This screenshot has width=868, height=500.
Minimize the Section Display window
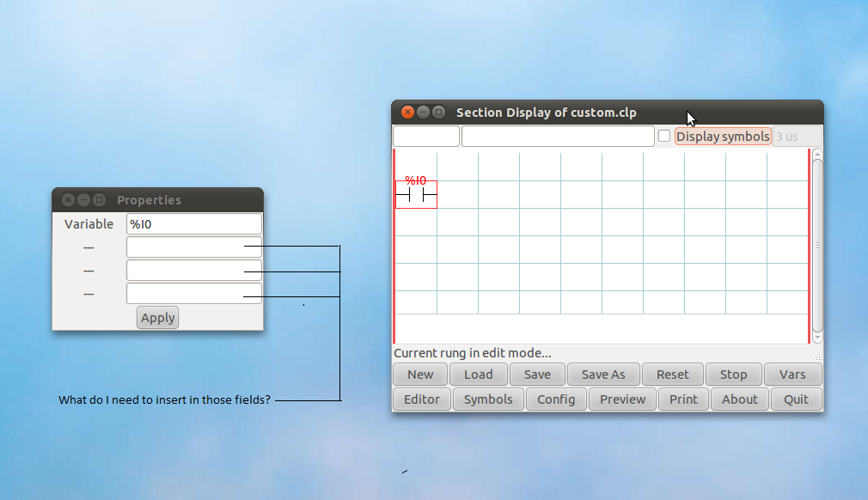tap(423, 113)
